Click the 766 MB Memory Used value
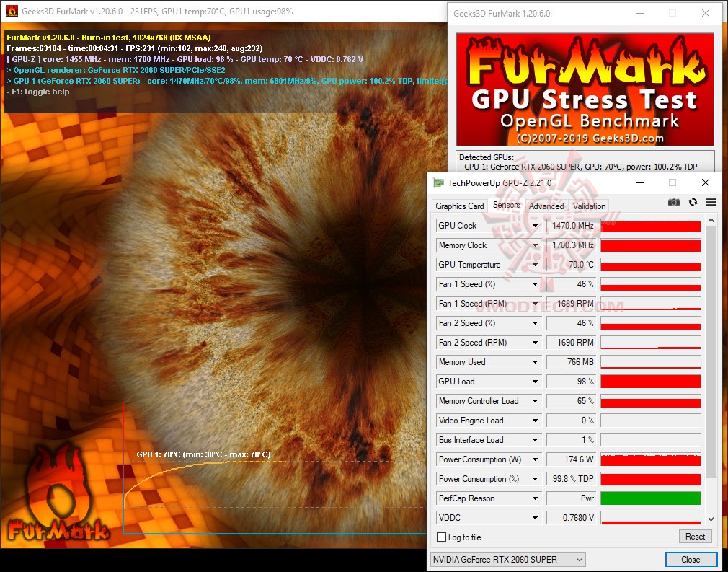The image size is (728, 572). [x=571, y=362]
